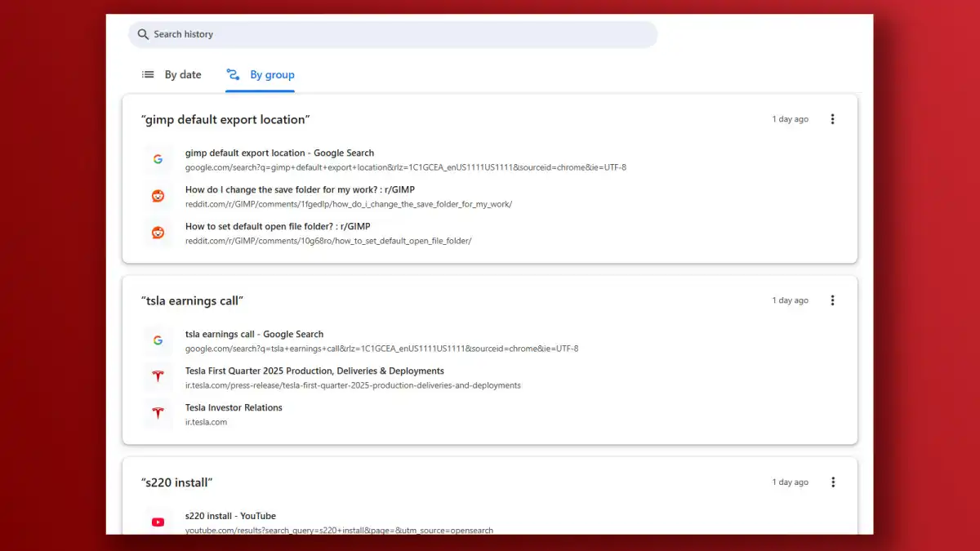Open more options for gimp export group
The width and height of the screenshot is (980, 551).
(x=832, y=119)
